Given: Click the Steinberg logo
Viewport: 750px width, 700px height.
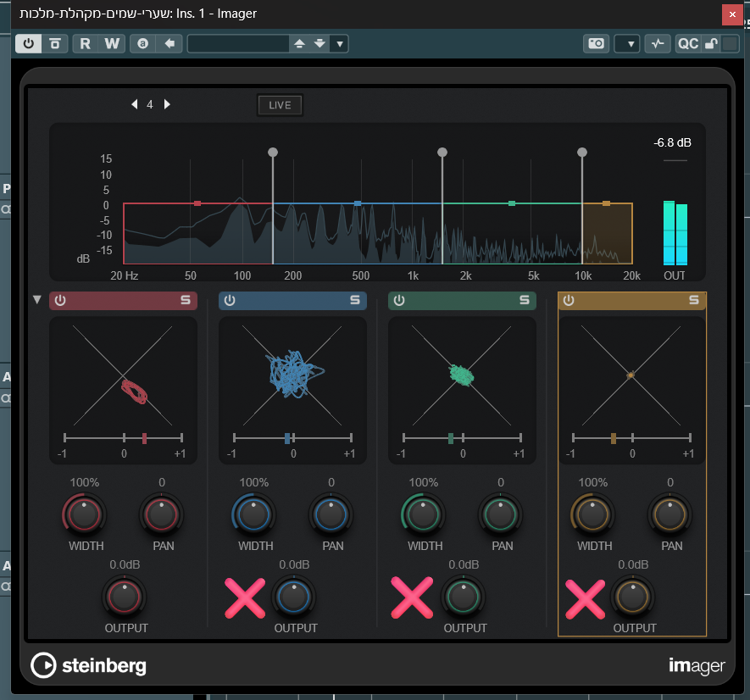Looking at the screenshot, I should click(x=88, y=665).
